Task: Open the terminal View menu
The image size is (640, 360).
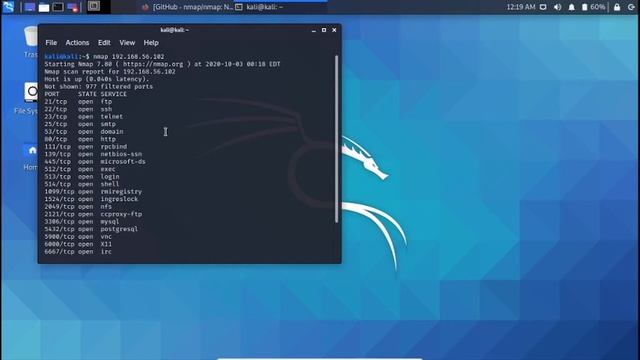Action: pos(127,42)
